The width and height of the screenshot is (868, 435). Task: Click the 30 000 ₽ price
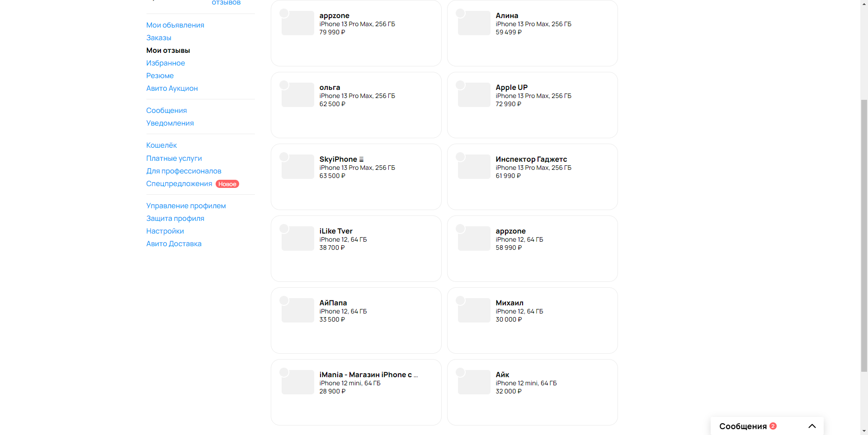(509, 320)
